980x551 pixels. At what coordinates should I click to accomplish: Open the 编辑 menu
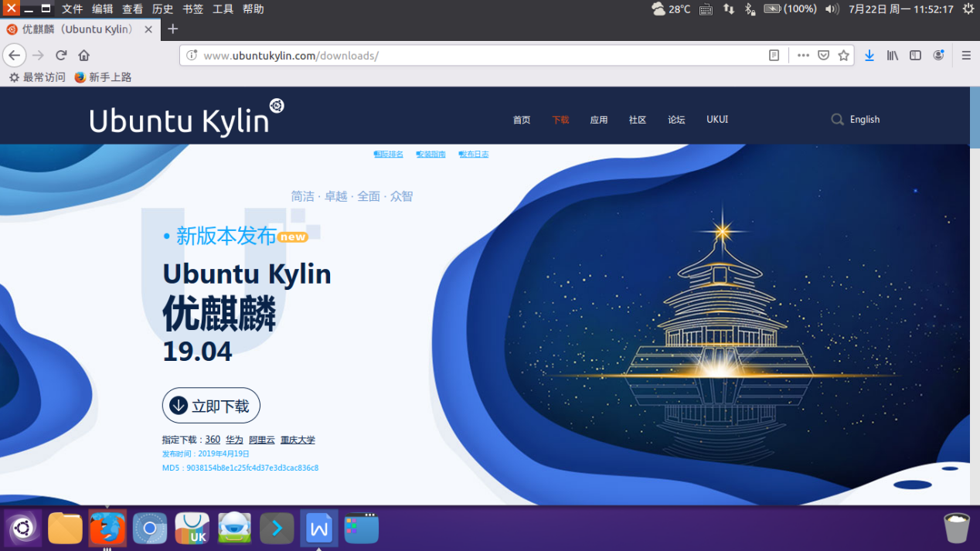[x=102, y=9]
